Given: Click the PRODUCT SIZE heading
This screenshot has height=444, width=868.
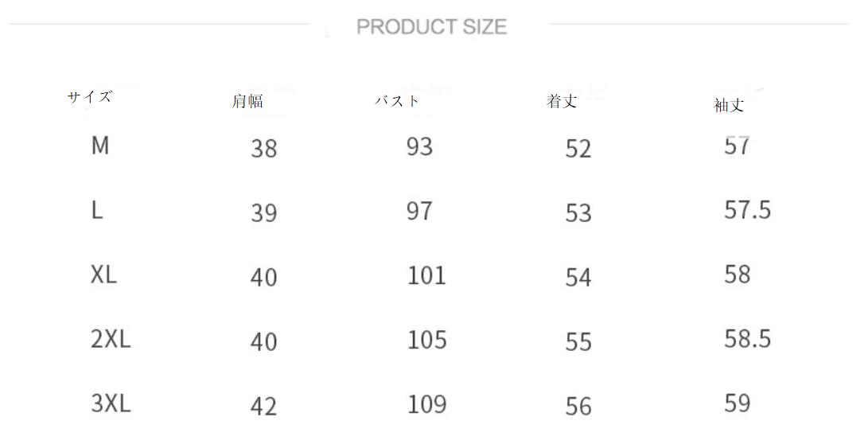Looking at the screenshot, I should click(431, 27).
